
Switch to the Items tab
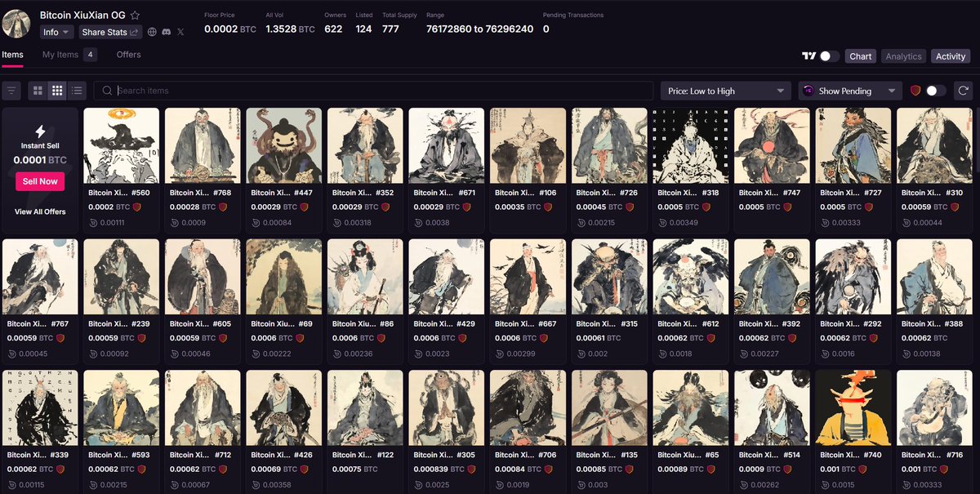(x=12, y=55)
